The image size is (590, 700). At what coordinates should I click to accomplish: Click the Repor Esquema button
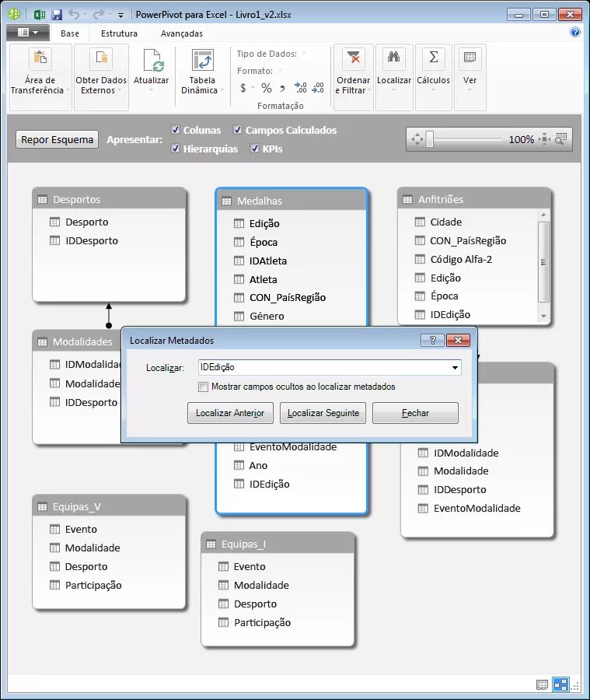click(x=57, y=139)
